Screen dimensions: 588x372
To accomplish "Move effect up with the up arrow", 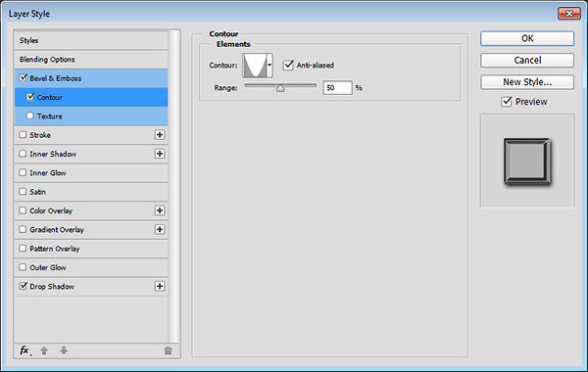I will coord(44,350).
